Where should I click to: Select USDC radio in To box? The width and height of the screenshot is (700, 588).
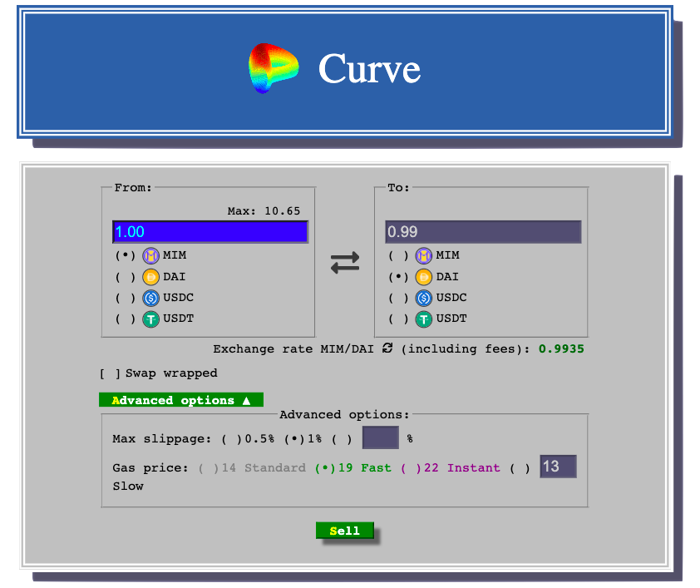398,298
